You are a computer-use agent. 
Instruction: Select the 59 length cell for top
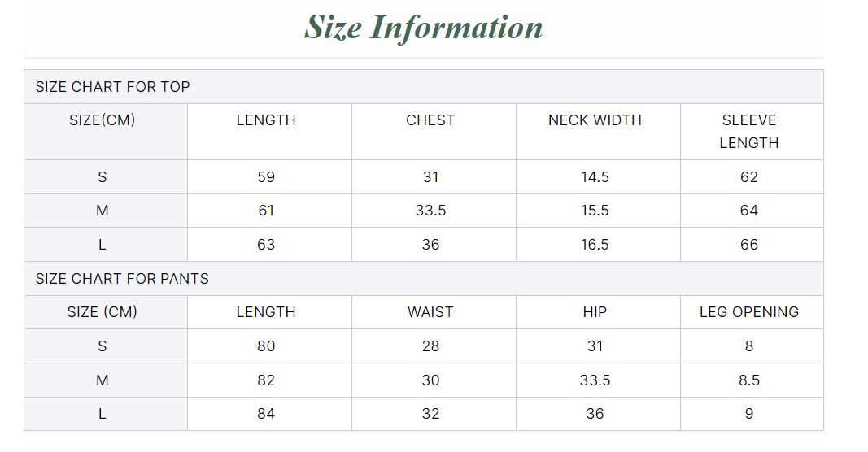coord(266,177)
